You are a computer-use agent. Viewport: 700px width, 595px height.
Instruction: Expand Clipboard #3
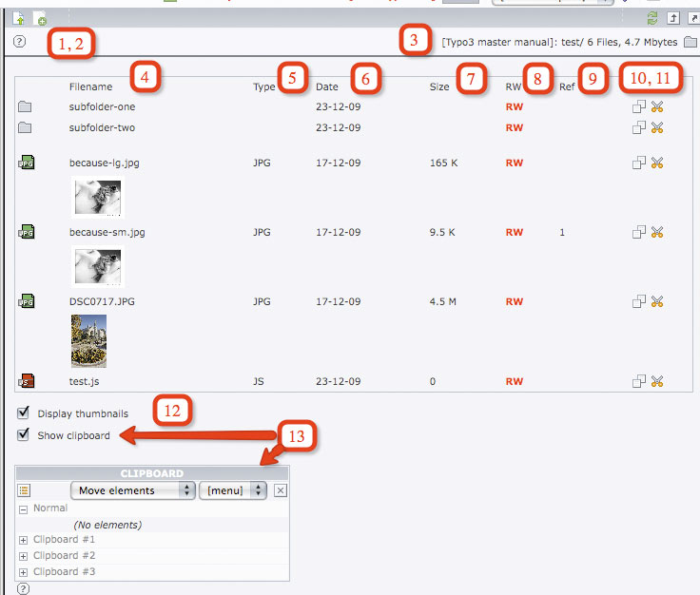click(24, 572)
